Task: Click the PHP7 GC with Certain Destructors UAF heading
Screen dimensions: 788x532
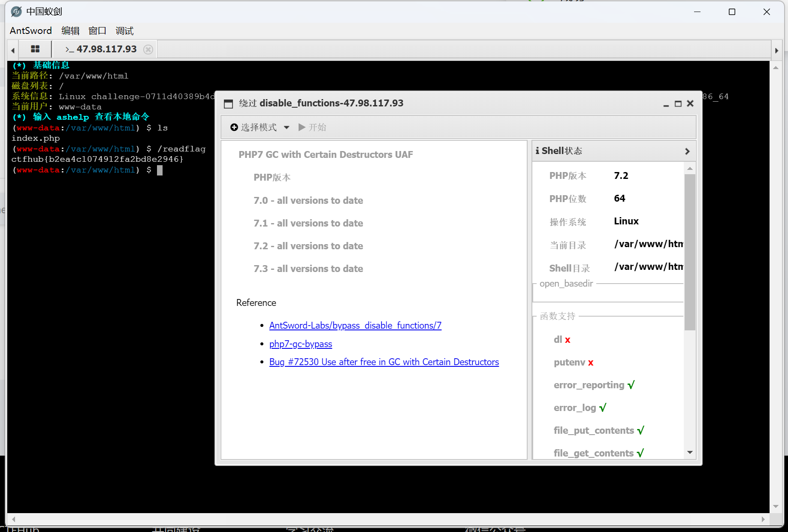Action: (326, 154)
